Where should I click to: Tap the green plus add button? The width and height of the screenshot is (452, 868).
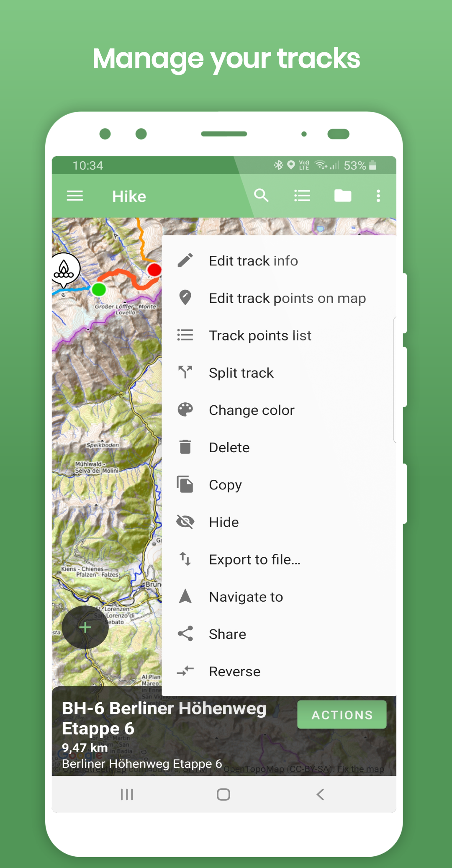click(85, 627)
